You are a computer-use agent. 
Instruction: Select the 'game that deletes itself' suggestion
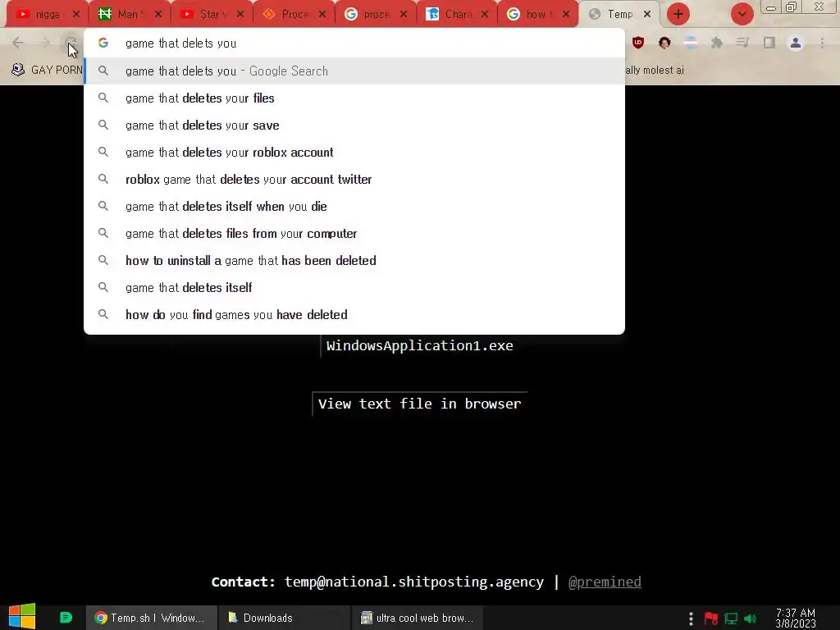point(354,287)
